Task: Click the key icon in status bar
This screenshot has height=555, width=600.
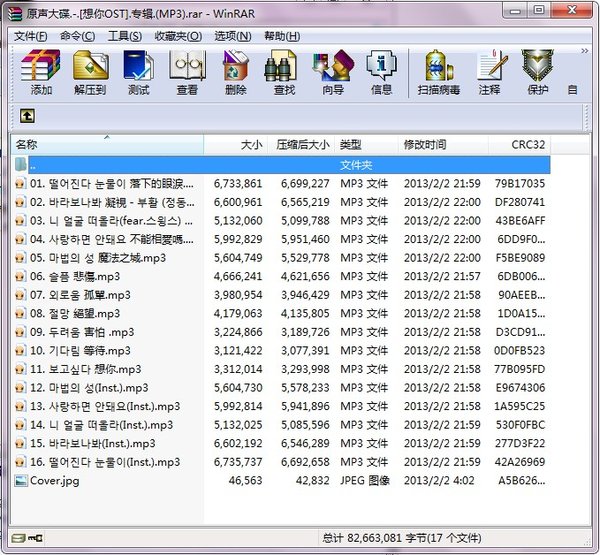Action: (35, 538)
